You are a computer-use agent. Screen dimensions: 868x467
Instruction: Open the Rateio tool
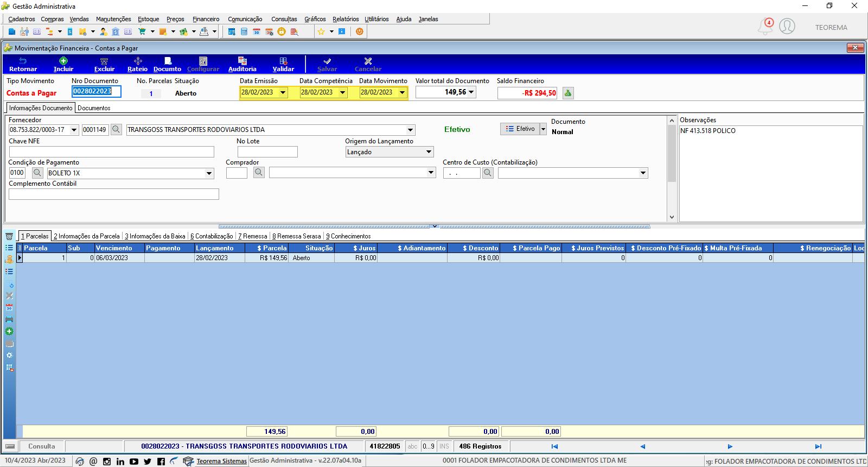137,64
